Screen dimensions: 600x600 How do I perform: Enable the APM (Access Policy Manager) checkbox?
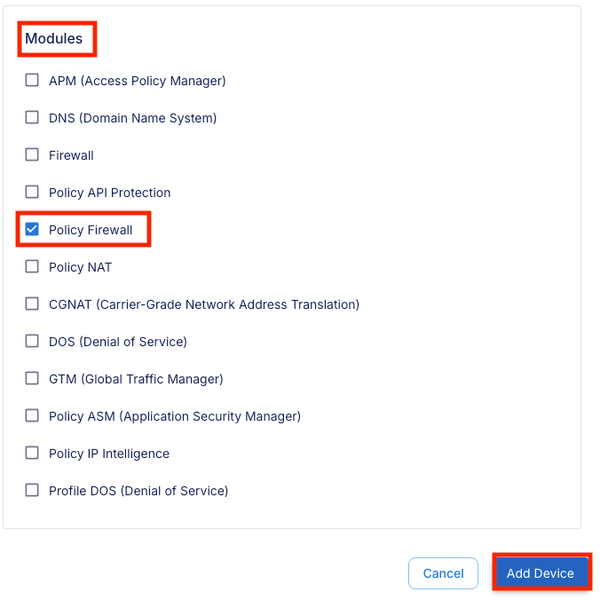(x=32, y=81)
